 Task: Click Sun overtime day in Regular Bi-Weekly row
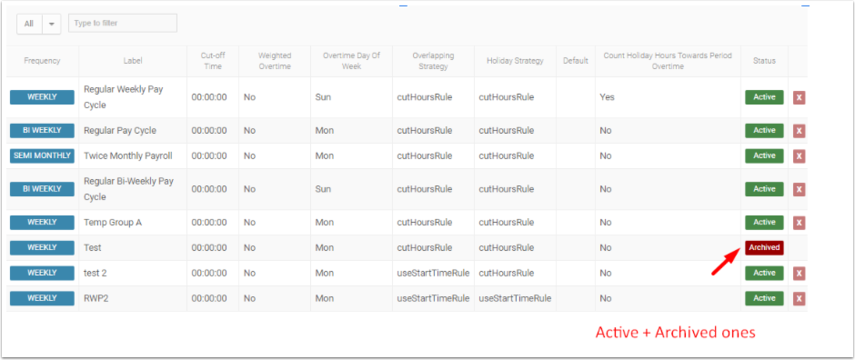pyautogui.click(x=323, y=189)
